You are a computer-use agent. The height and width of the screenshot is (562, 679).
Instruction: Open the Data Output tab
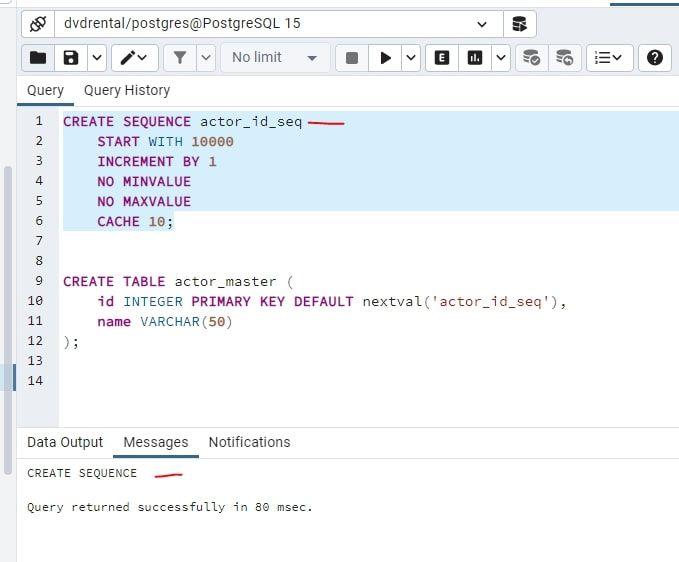pyautogui.click(x=65, y=442)
